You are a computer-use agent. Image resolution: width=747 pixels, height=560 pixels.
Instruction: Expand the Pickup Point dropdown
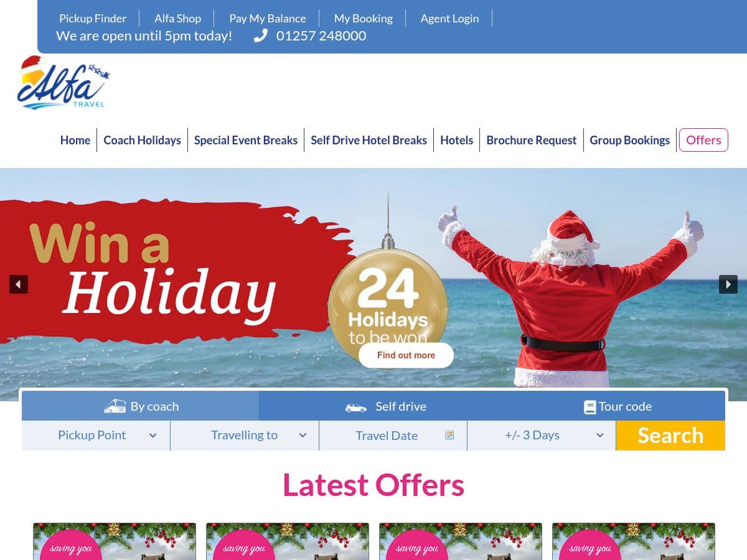tap(96, 436)
